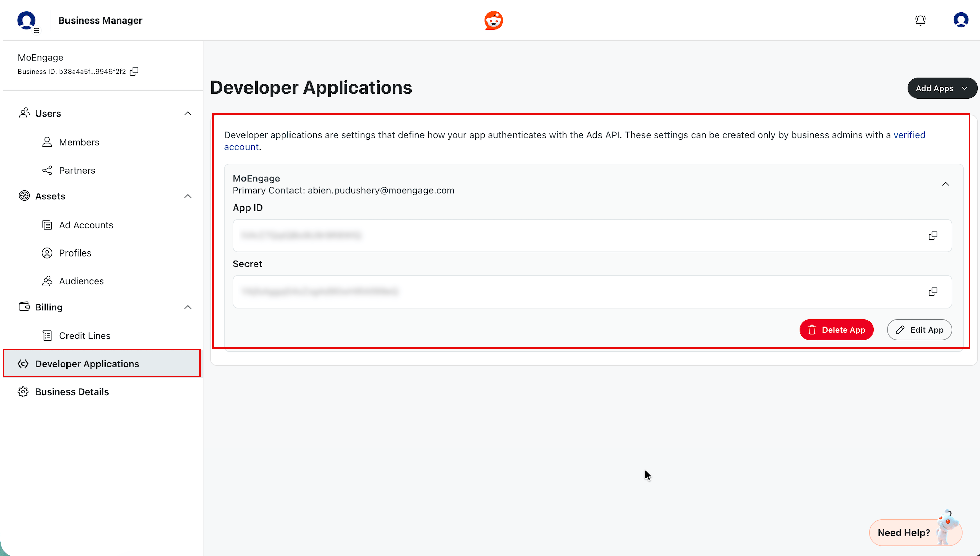Click the Business Manager title
Screen dimensions: 980x556
[x=100, y=20]
